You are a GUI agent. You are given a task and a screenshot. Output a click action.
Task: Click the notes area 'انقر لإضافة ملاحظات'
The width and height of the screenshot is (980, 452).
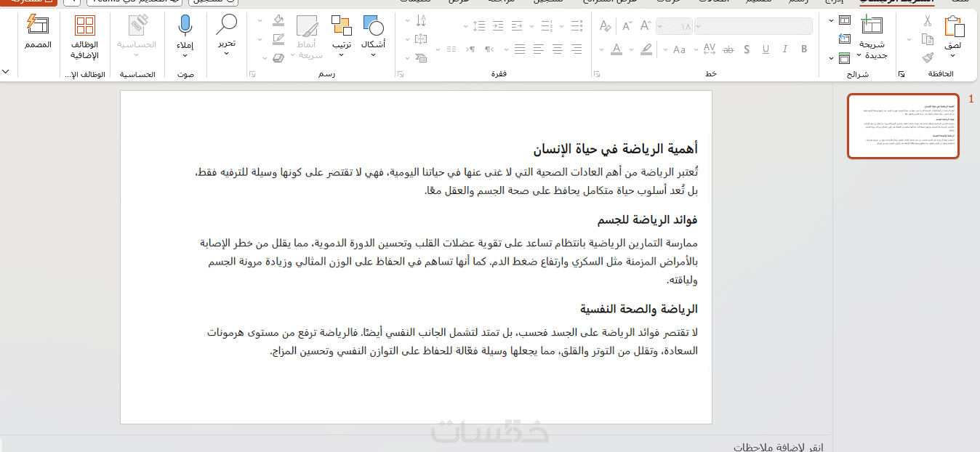click(779, 446)
